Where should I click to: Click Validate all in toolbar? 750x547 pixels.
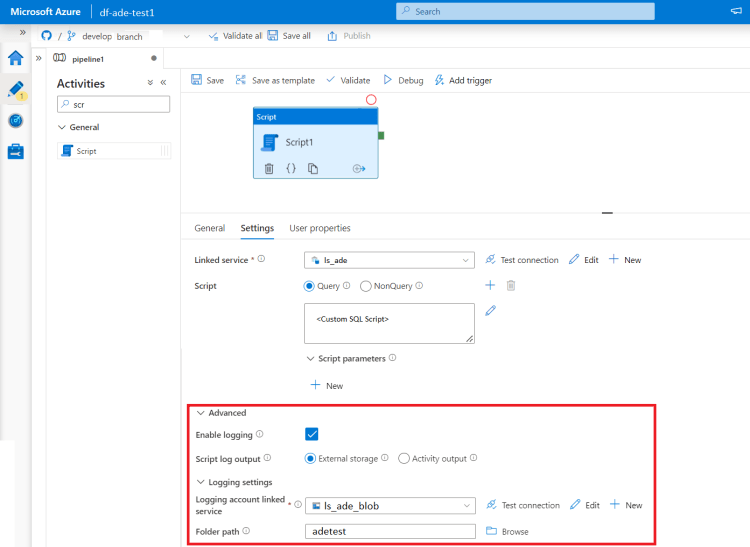pos(235,36)
